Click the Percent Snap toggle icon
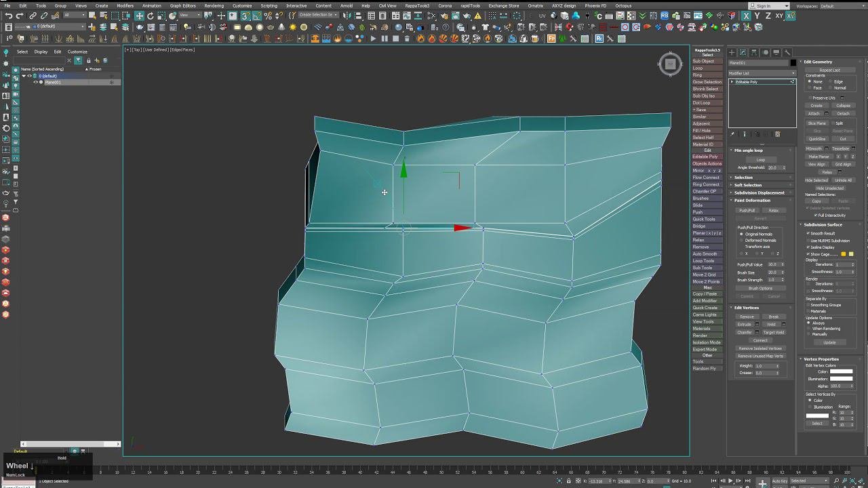Viewport: 868px width, 488px height. [269, 16]
